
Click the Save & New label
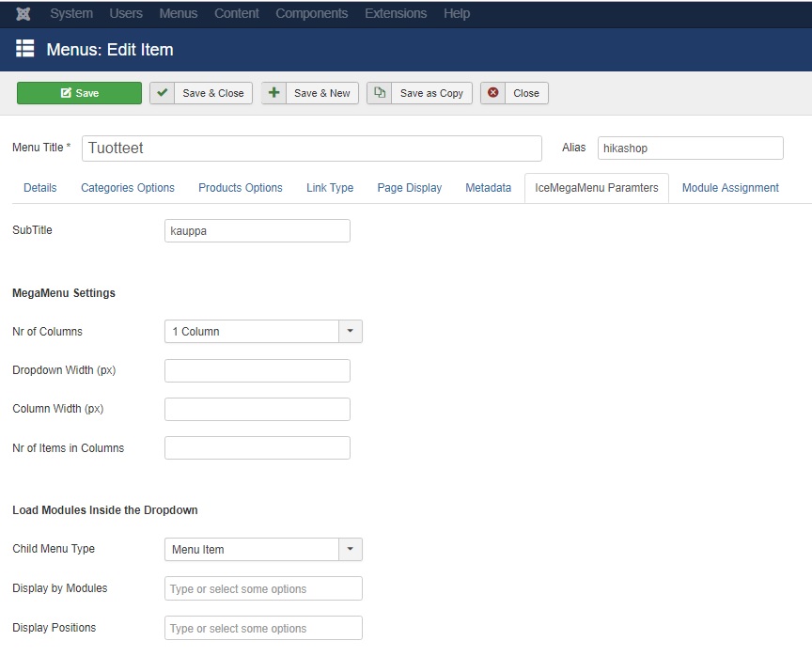coord(322,93)
